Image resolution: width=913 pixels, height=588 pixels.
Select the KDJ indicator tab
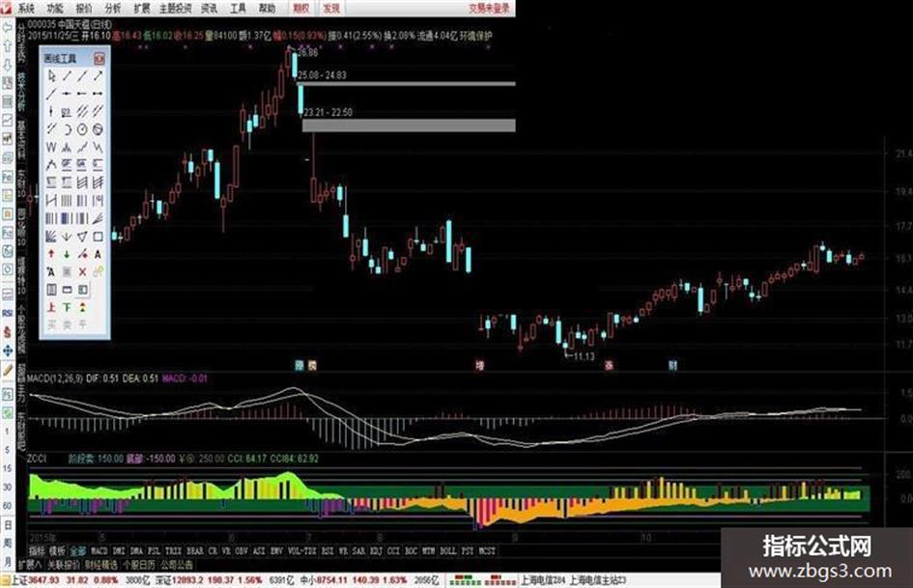coord(376,550)
